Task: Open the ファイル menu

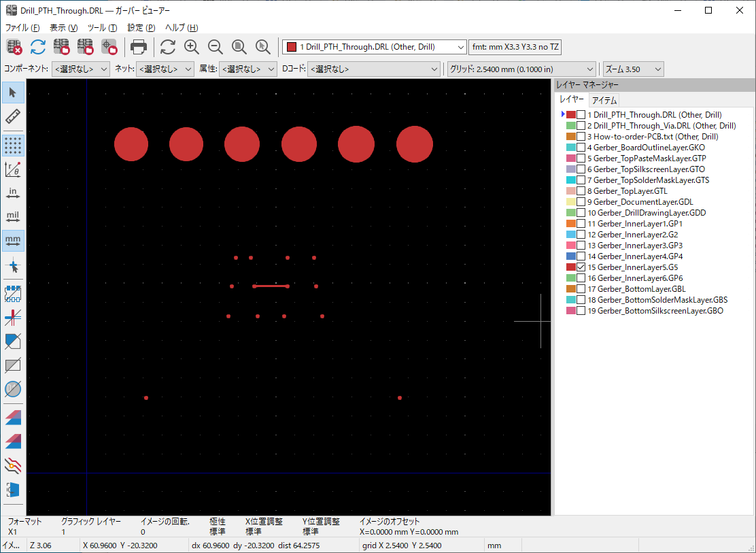Action: pos(22,28)
